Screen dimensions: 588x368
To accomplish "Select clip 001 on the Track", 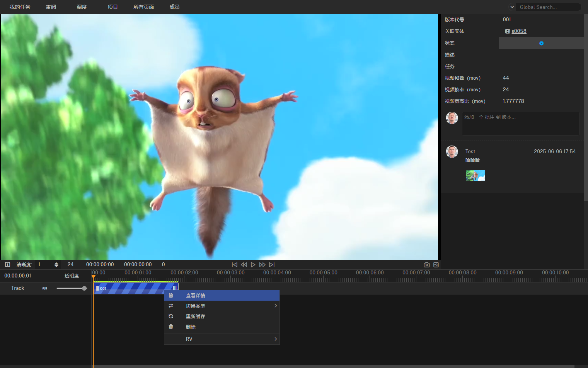I will pyautogui.click(x=136, y=288).
